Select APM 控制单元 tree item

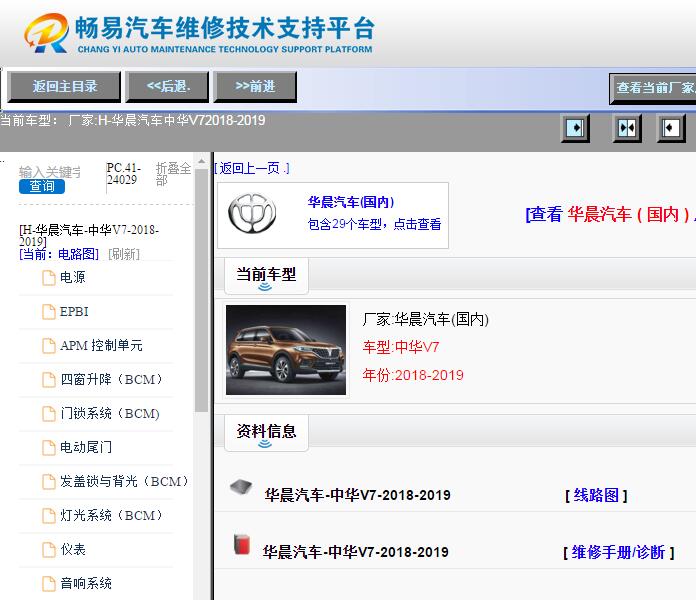tap(101, 346)
